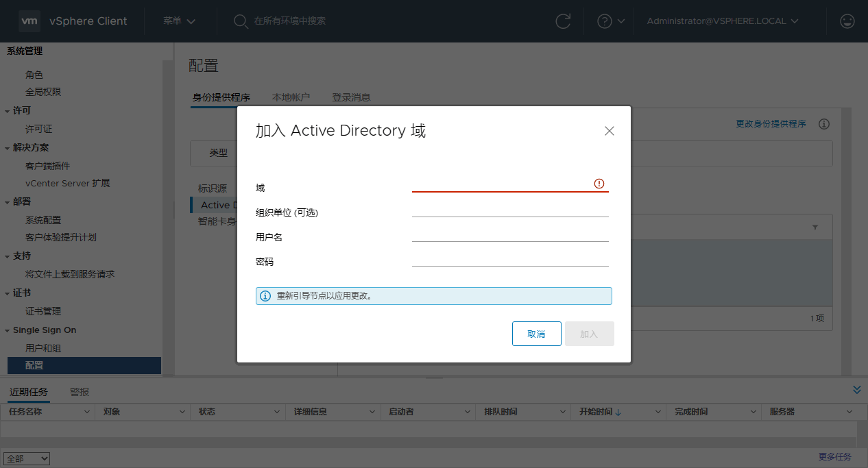Click the 用户名 input field
The image size is (868, 468).
click(x=510, y=234)
